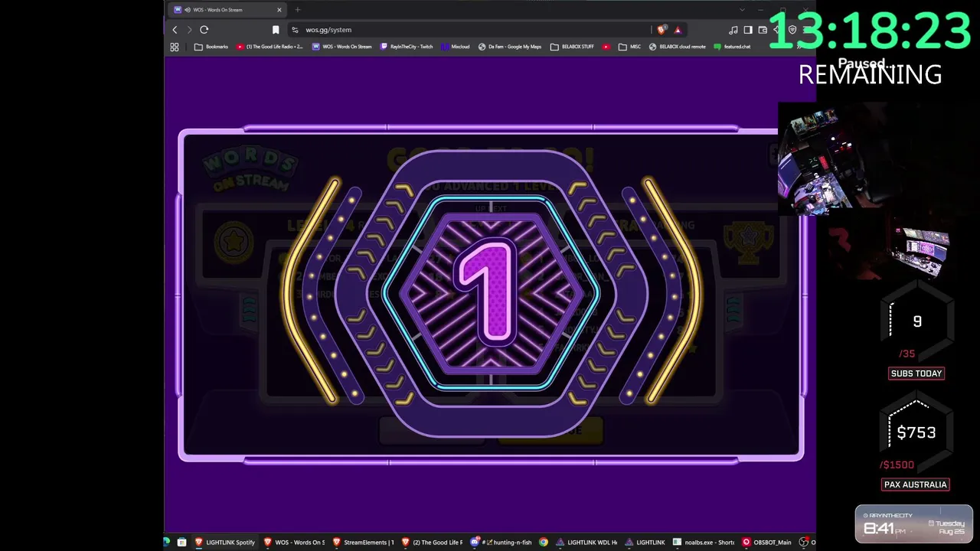The image size is (980, 551).
Task: Open LIGHTLINK WDL taskbar window
Action: (586, 543)
